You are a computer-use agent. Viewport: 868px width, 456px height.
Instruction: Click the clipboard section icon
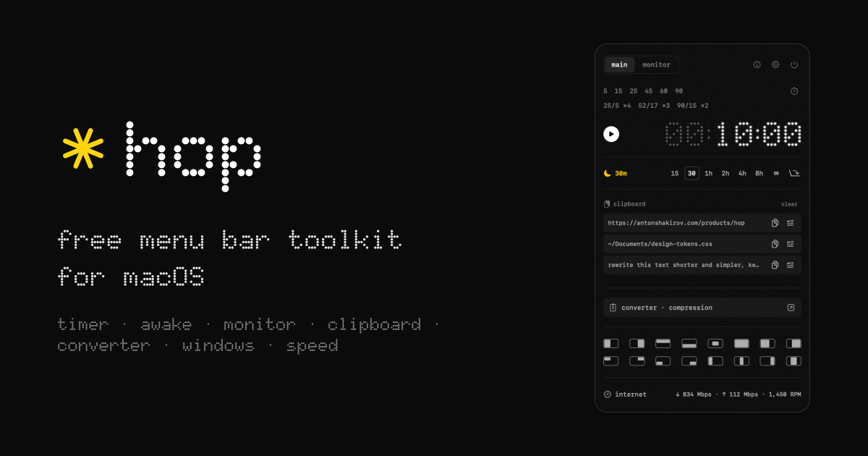(607, 204)
